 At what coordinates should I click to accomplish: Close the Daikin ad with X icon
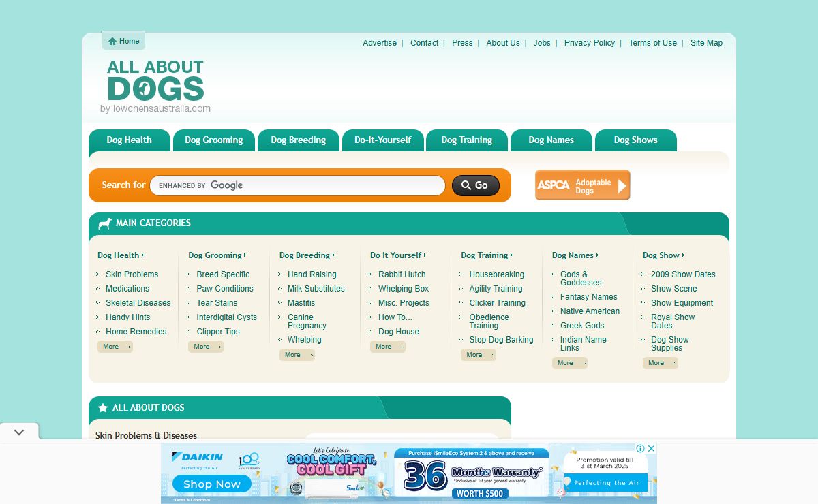point(651,448)
